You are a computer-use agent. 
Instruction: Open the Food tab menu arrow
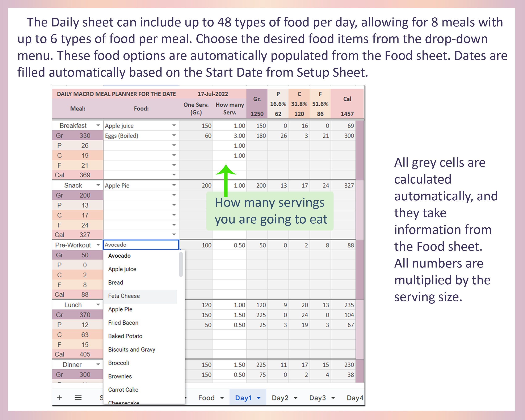pos(222,398)
